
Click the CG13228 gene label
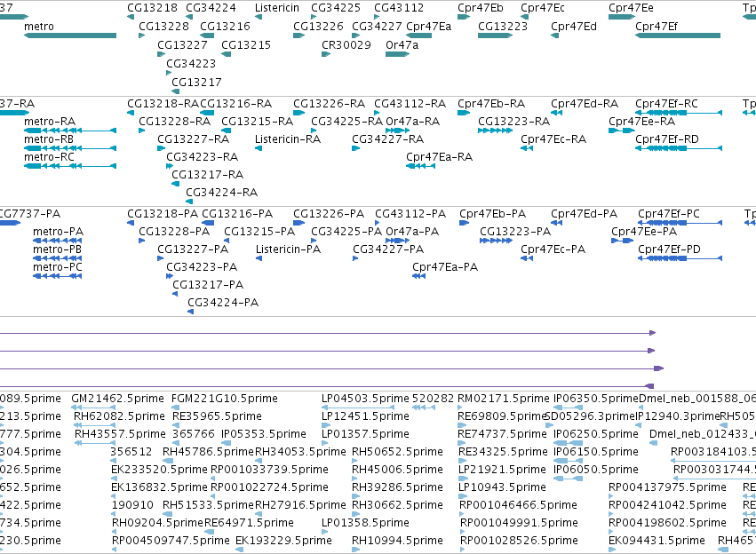(x=164, y=27)
